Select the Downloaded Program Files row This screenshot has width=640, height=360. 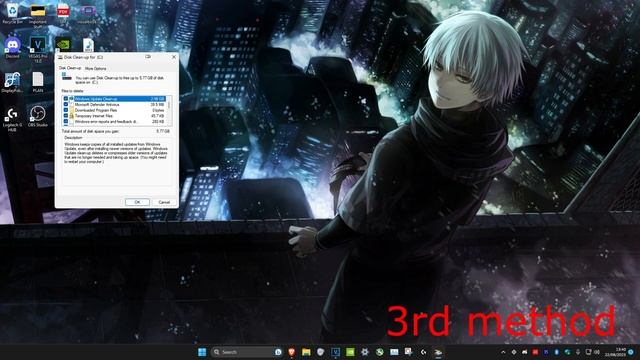tap(115, 110)
